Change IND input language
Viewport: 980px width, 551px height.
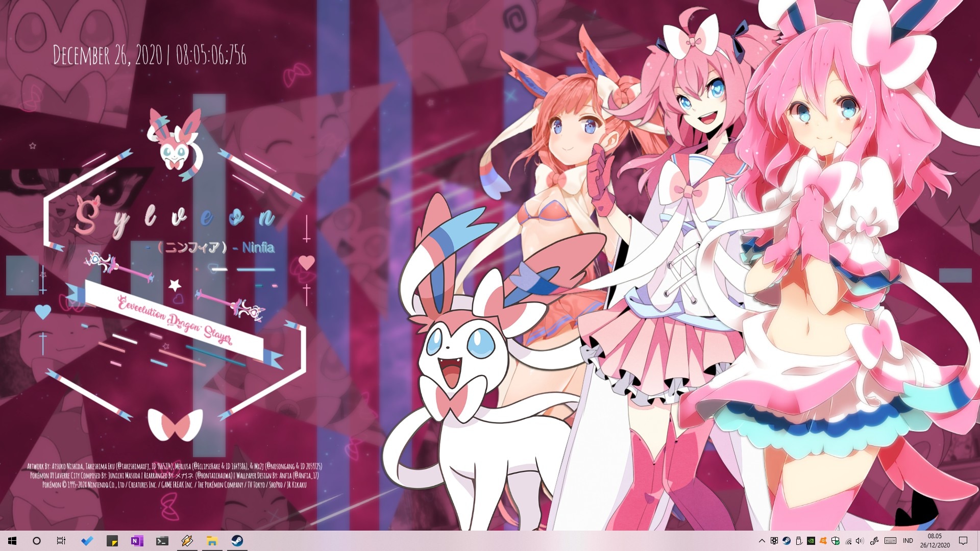(x=908, y=541)
